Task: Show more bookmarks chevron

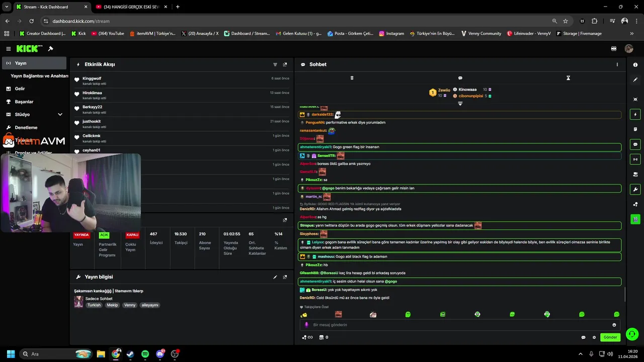Action: (x=632, y=34)
